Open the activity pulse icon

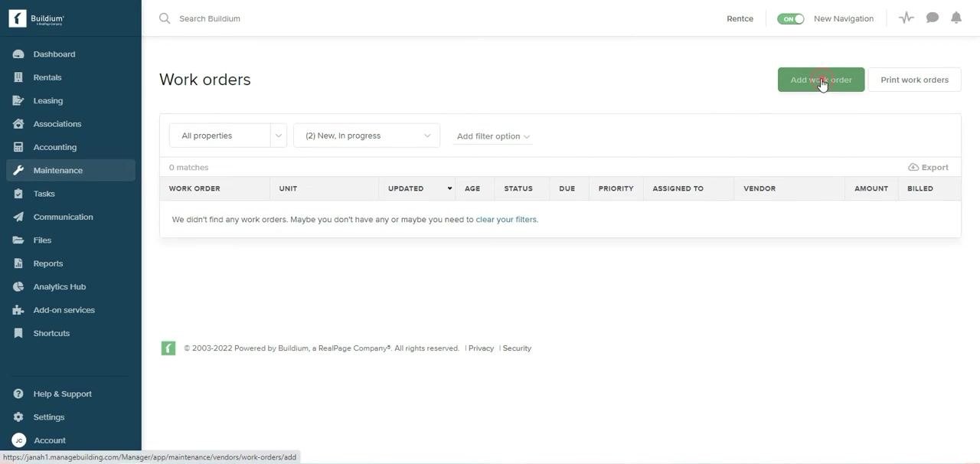tap(906, 18)
